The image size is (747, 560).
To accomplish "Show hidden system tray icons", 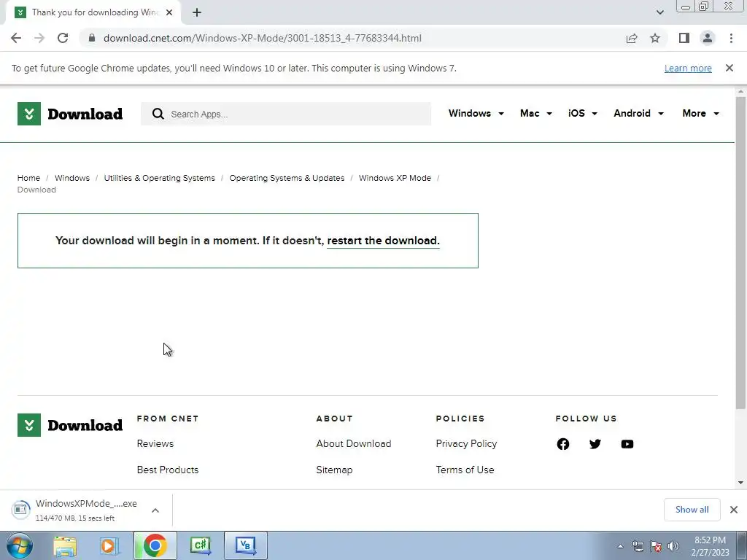I will pyautogui.click(x=620, y=546).
